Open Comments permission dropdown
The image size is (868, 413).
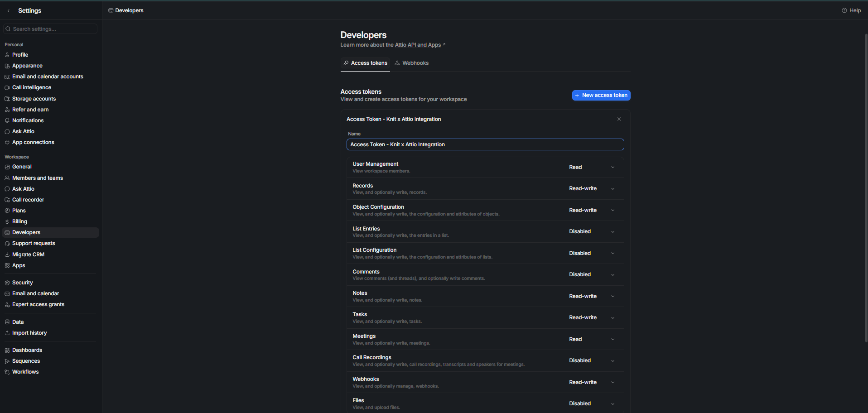[x=592, y=274]
